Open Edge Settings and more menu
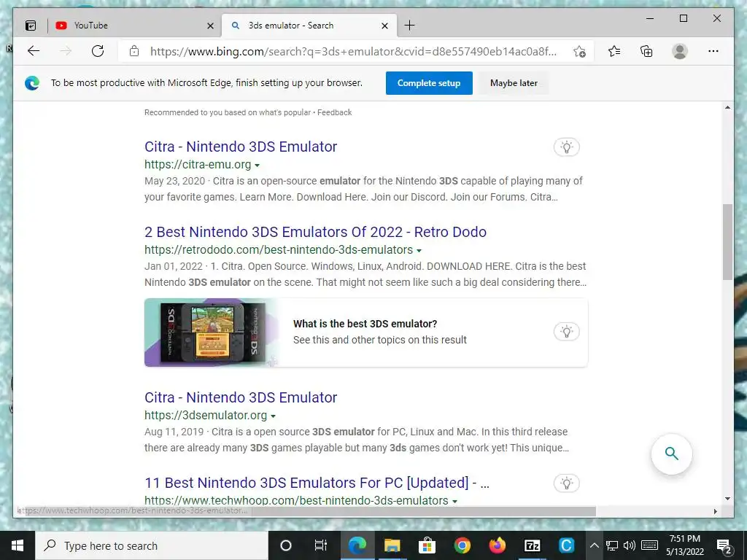Screen dimensions: 747x560 (x=713, y=51)
